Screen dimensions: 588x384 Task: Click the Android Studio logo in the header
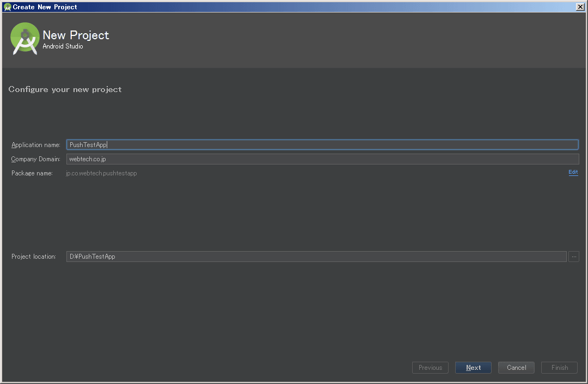pos(24,39)
